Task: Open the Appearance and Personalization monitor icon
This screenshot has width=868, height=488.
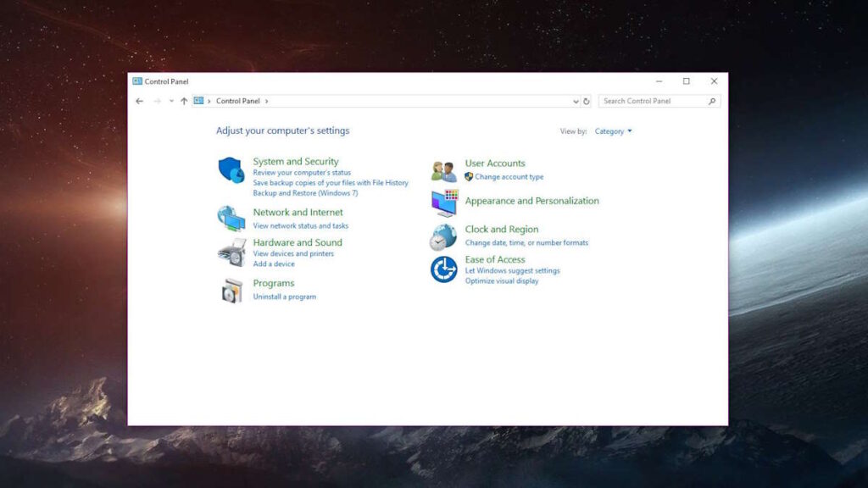Action: tap(444, 202)
